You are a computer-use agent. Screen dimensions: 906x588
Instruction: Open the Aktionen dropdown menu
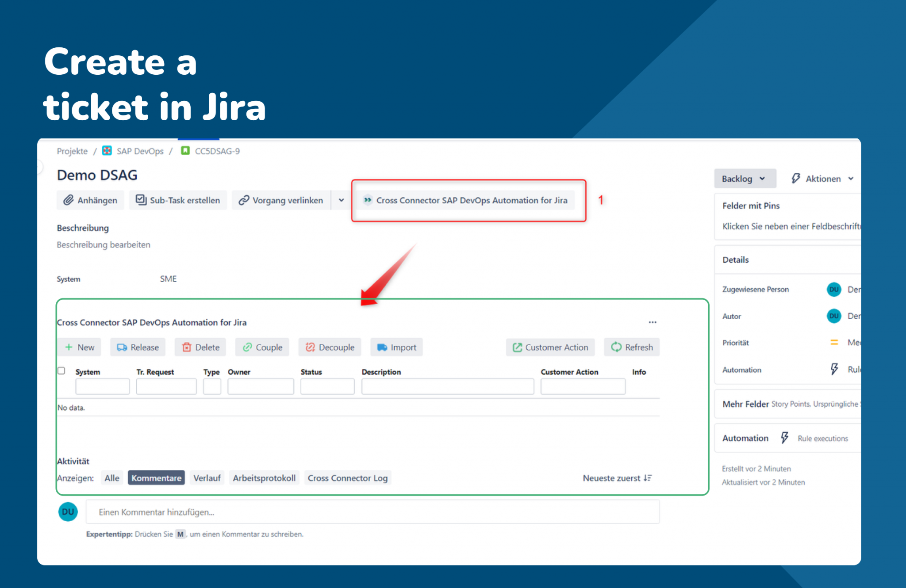pyautogui.click(x=823, y=179)
